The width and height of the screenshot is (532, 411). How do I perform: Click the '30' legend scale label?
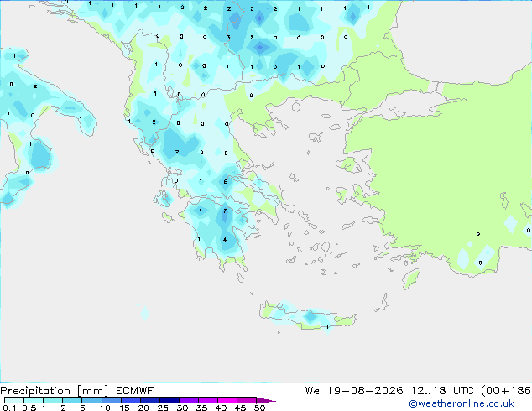pos(182,408)
